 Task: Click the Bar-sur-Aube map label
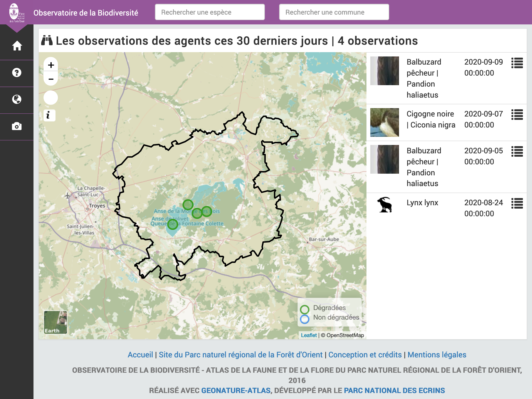click(324, 239)
